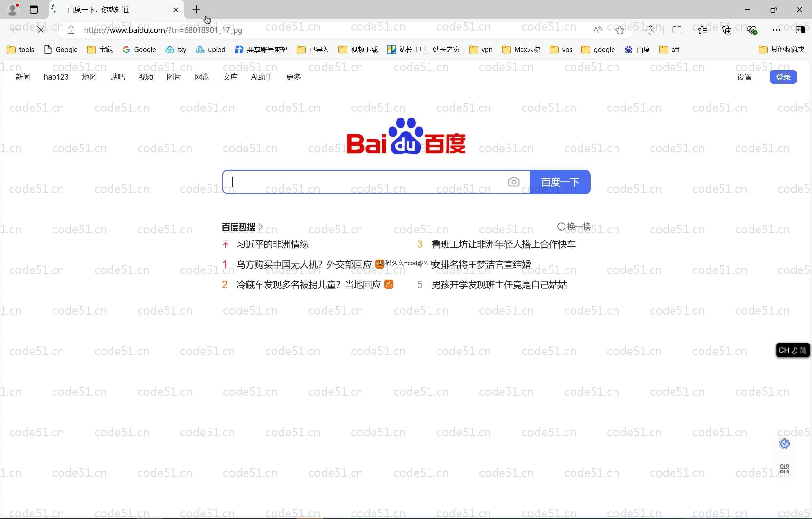This screenshot has height=519, width=812.
Task: Open the tools bookmark folder
Action: 21,50
